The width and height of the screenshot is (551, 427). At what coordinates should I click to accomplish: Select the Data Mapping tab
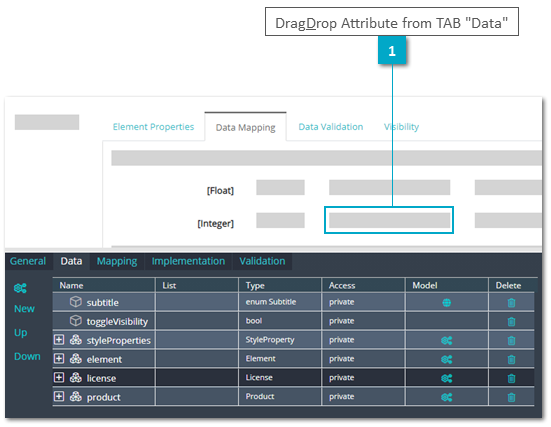pyautogui.click(x=245, y=127)
